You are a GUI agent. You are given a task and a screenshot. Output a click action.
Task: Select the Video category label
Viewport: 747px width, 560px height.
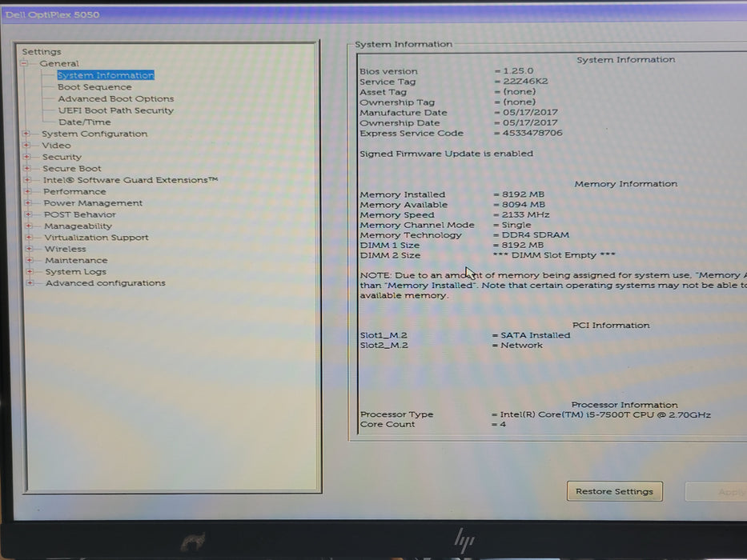point(56,146)
